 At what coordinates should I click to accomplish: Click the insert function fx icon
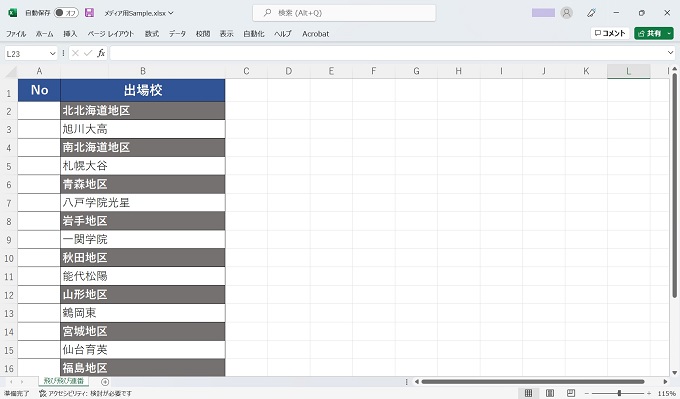101,53
